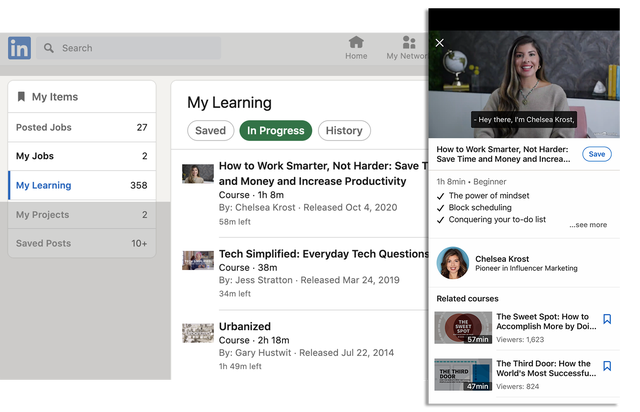This screenshot has height=412, width=640.
Task: Click the LinkedIn logo icon
Action: pyautogui.click(x=19, y=48)
